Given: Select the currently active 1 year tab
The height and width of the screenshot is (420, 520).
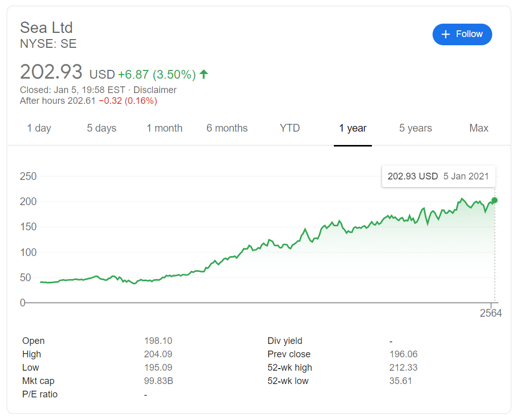Looking at the screenshot, I should 352,128.
